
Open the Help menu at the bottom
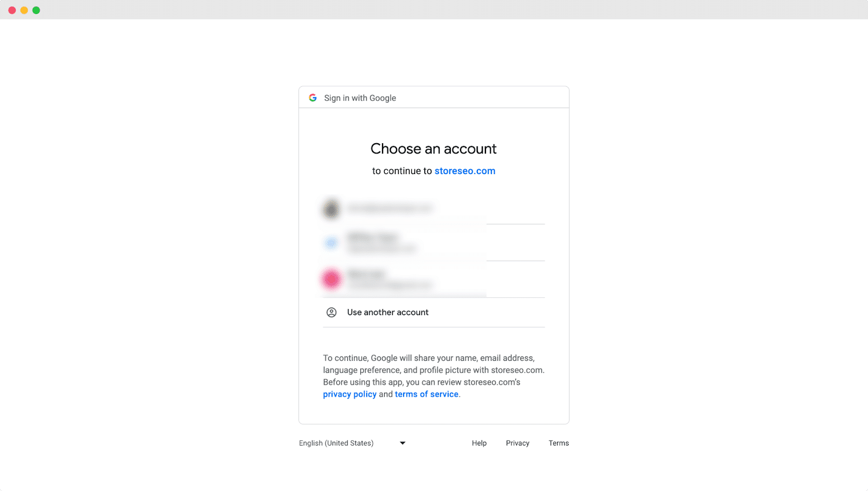coord(479,443)
